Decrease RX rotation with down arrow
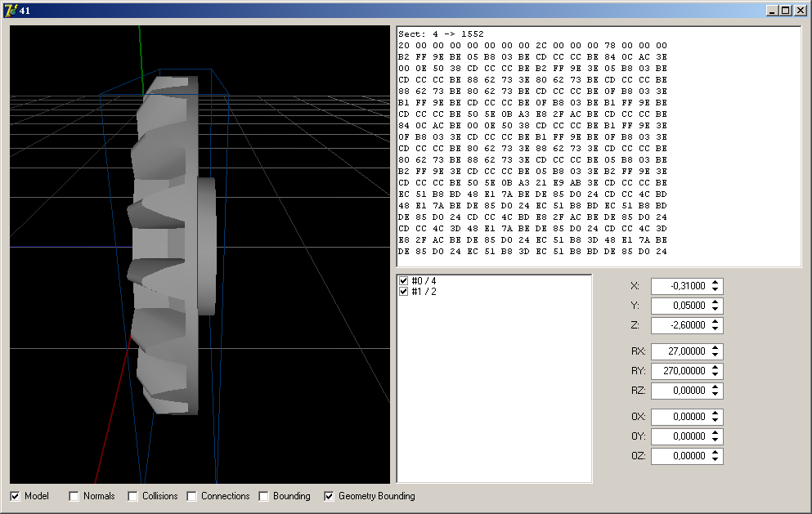This screenshot has width=812, height=514. tap(716, 355)
